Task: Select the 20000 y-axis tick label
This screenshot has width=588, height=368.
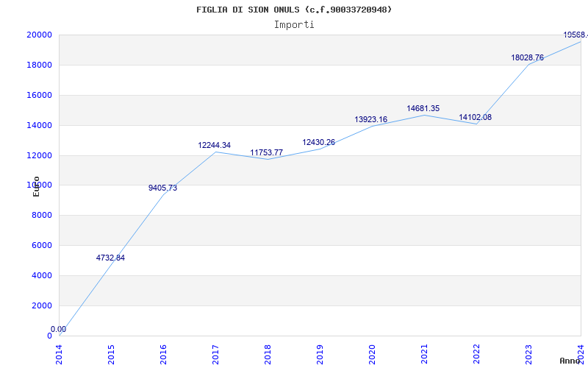Action: (x=39, y=35)
